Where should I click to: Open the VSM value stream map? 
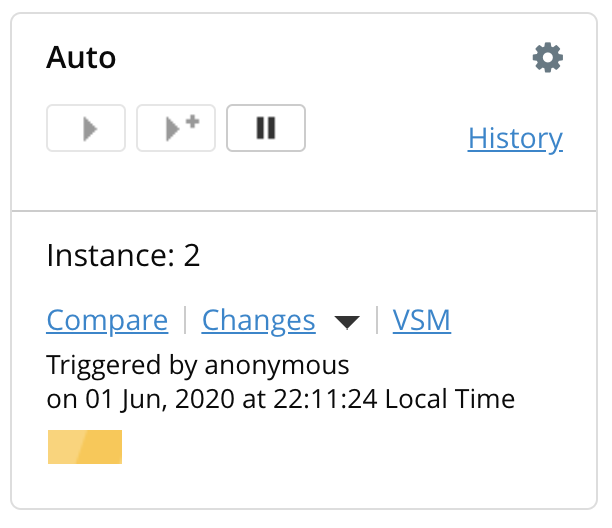pos(421,321)
